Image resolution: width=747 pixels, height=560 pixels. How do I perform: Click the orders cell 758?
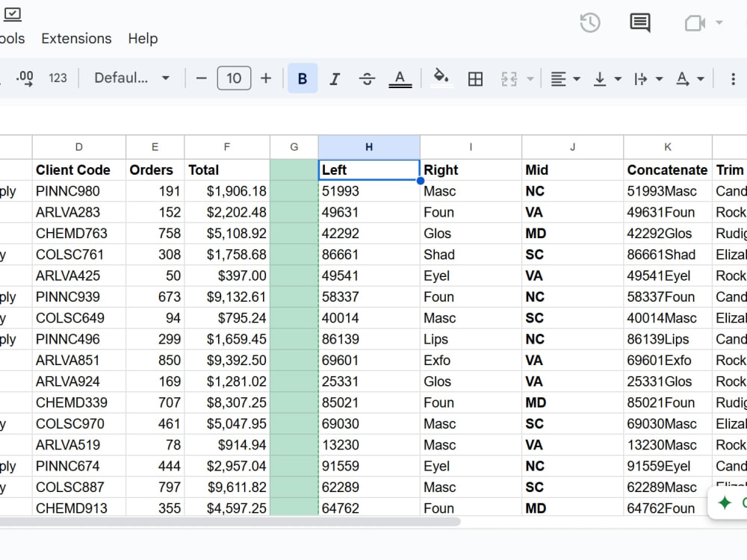(x=155, y=233)
